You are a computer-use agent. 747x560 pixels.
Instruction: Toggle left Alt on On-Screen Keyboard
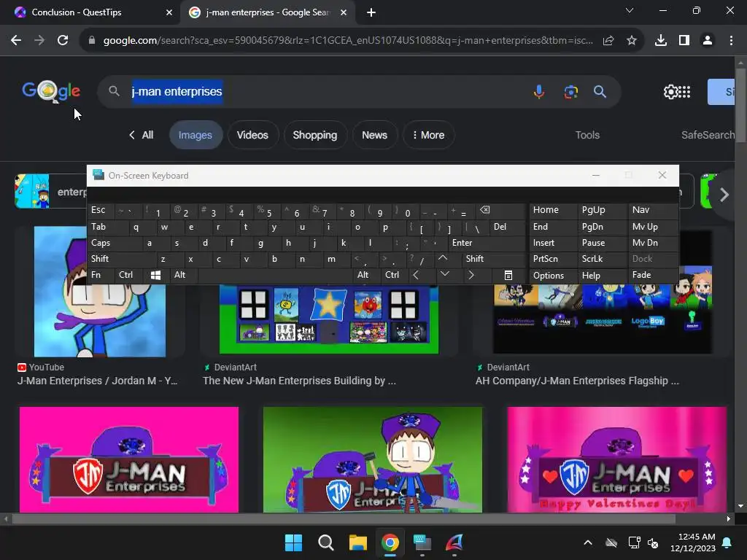[x=183, y=275]
